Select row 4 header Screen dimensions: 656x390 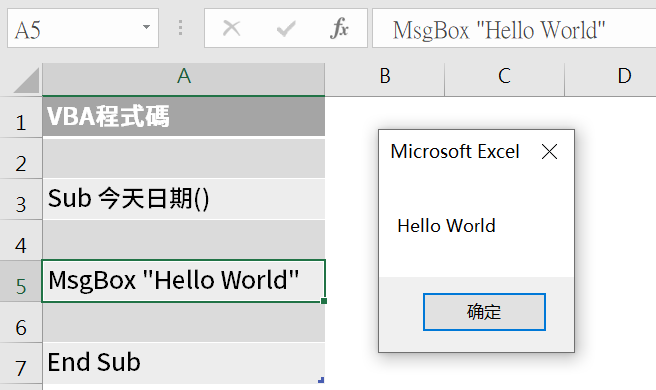coord(21,241)
